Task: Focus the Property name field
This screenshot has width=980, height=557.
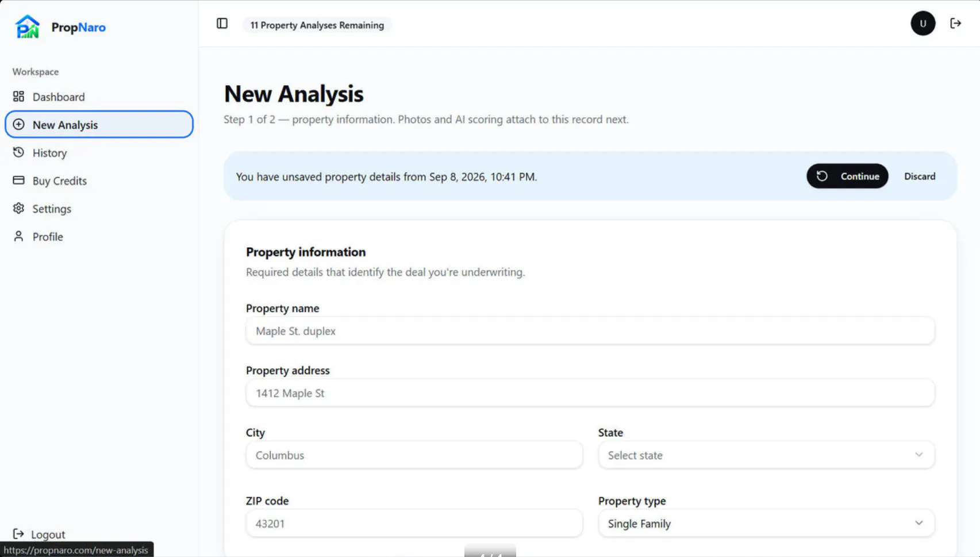Action: [590, 331]
